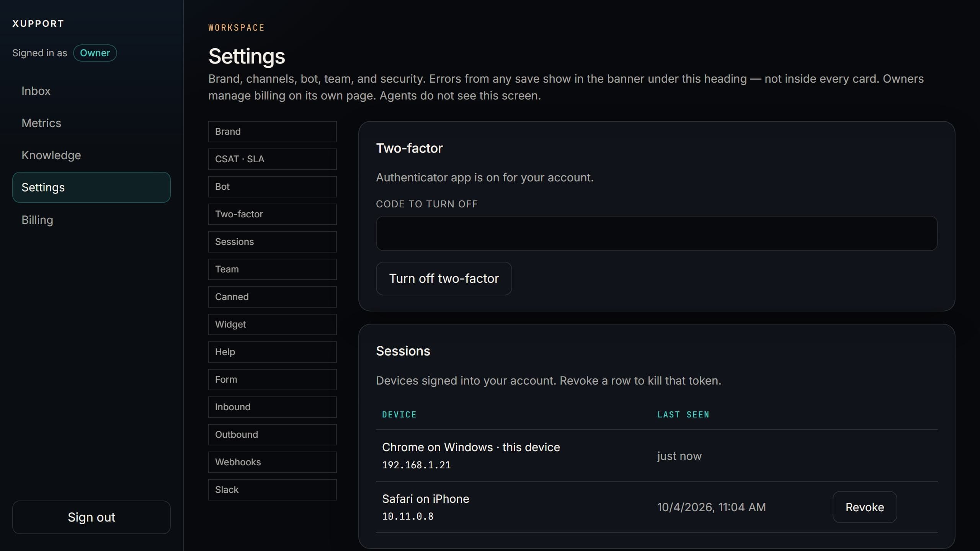
Task: Select the Bot settings section
Action: (x=272, y=186)
